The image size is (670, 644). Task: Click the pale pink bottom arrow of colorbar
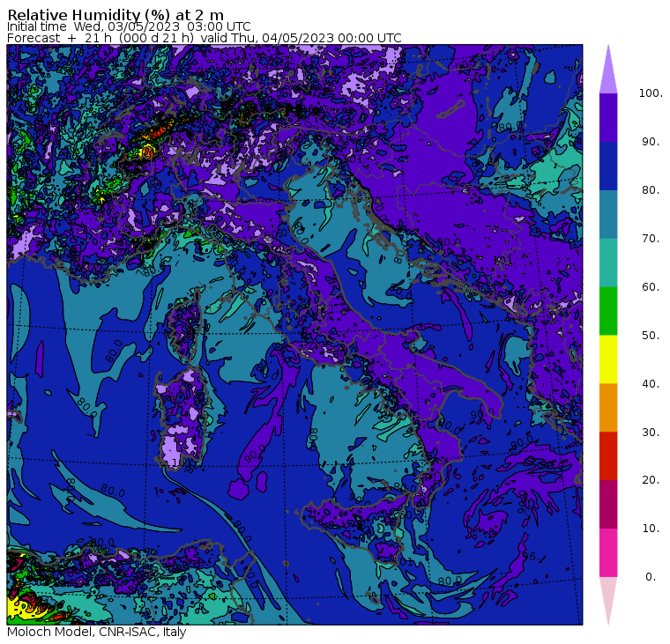608,601
